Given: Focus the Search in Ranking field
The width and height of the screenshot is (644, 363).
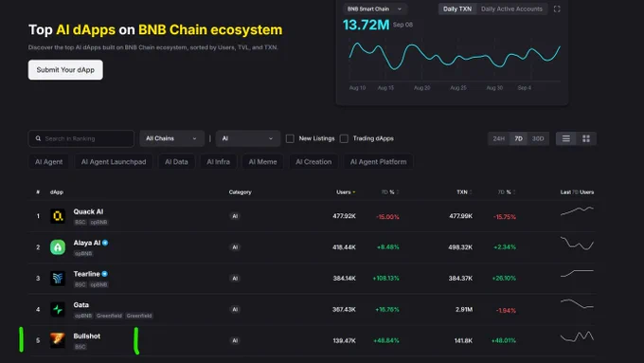Looking at the screenshot, I should point(80,138).
